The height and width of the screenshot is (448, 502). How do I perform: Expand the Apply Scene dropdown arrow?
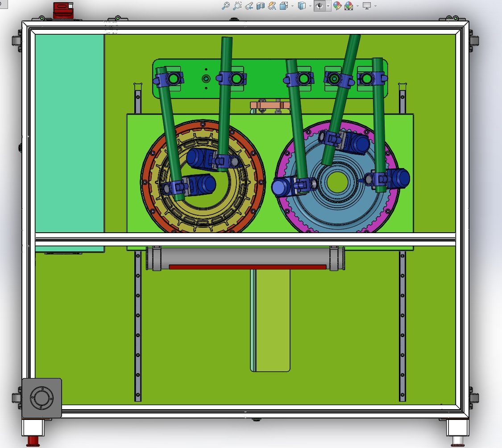357,6
